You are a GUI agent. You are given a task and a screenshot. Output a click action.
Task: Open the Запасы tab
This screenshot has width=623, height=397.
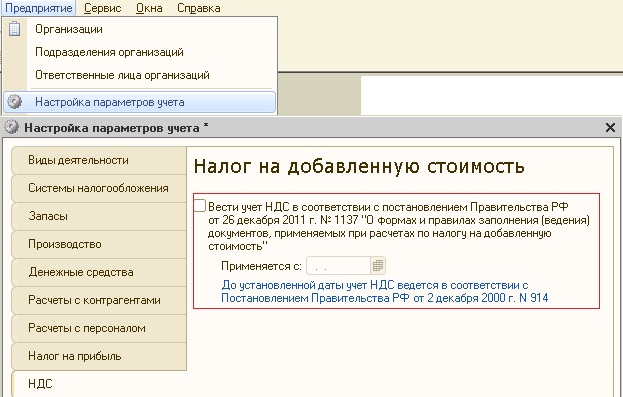pyautogui.click(x=99, y=216)
